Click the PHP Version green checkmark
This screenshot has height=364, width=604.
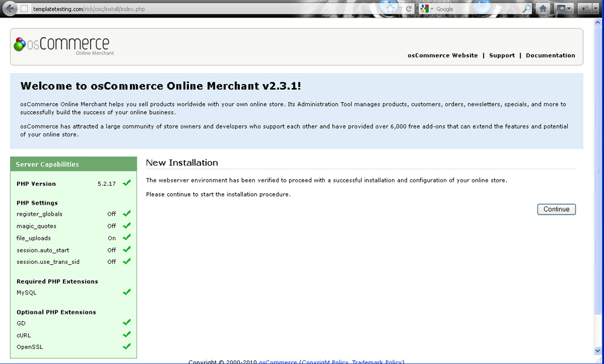click(x=126, y=183)
